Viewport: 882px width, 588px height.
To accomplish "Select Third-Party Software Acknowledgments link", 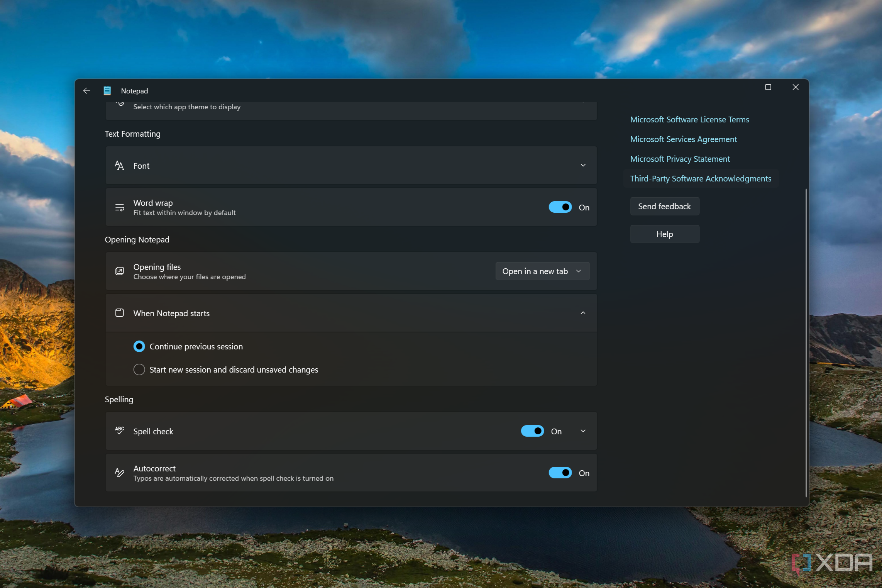I will click(700, 178).
